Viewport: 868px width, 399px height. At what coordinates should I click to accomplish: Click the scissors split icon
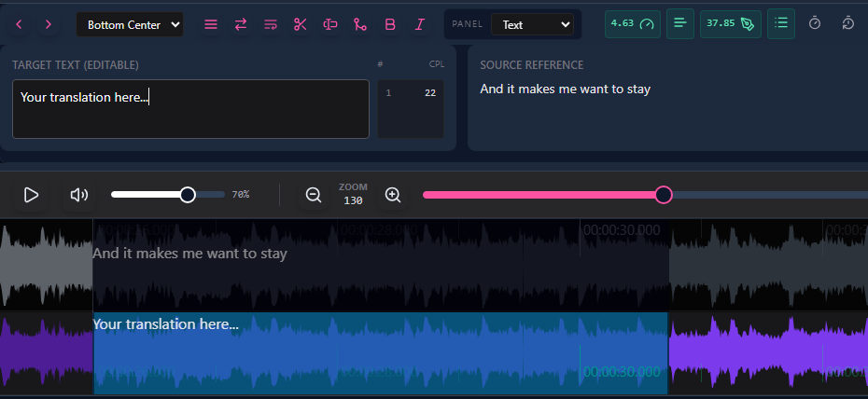pyautogui.click(x=301, y=24)
